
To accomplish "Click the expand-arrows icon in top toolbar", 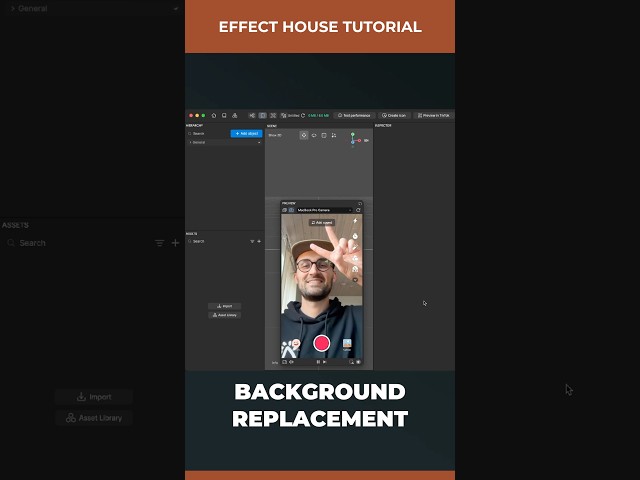I will [x=273, y=116].
